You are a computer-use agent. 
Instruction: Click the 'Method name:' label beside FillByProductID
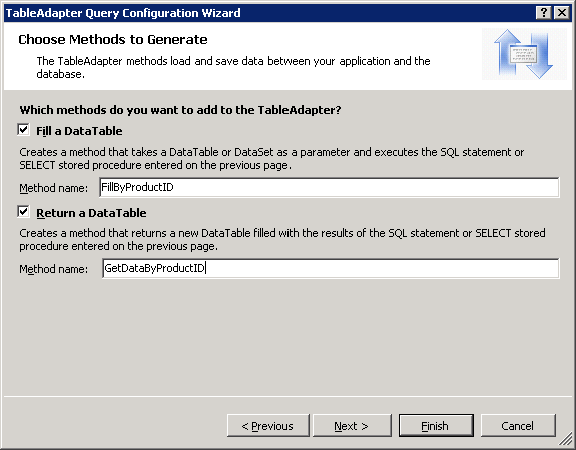tap(54, 188)
